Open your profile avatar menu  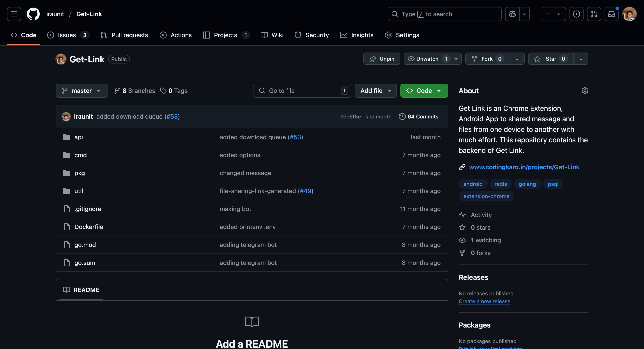click(630, 14)
